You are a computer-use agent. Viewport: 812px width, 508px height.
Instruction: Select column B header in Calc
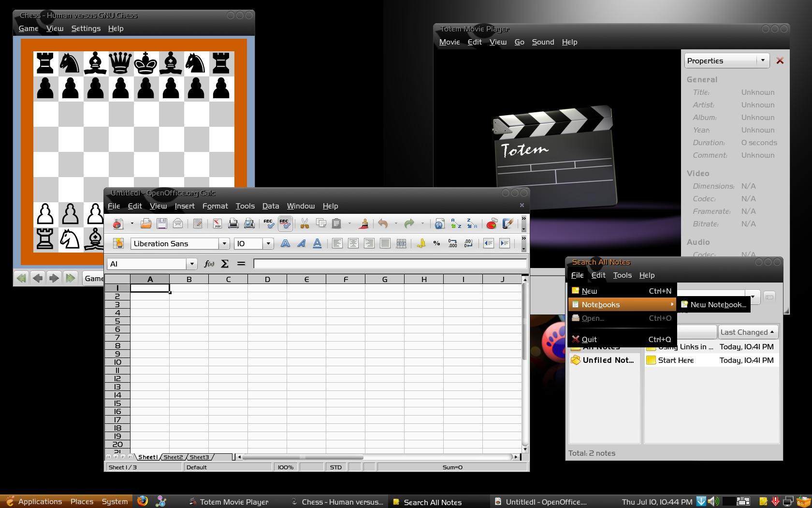(189, 279)
